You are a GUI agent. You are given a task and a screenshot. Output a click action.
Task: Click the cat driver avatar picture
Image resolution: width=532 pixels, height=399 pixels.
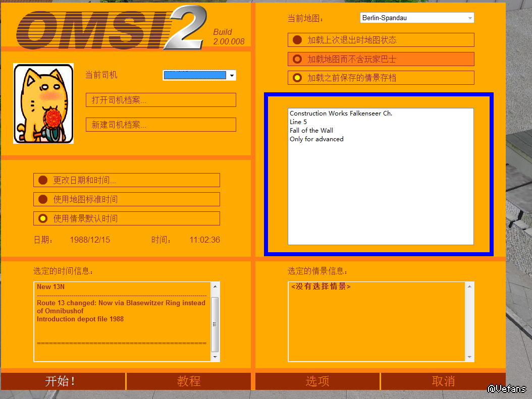tap(43, 103)
